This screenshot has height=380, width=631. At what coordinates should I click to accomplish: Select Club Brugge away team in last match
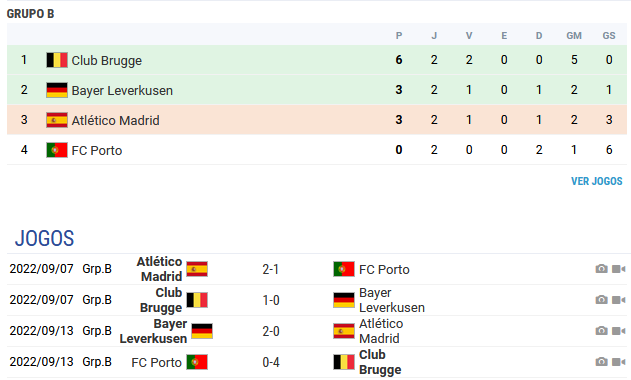(x=380, y=362)
